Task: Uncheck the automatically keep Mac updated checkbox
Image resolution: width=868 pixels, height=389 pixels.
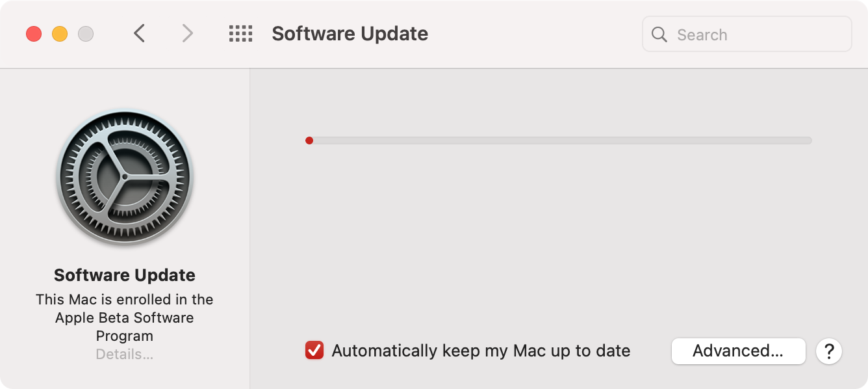Action: pos(314,351)
